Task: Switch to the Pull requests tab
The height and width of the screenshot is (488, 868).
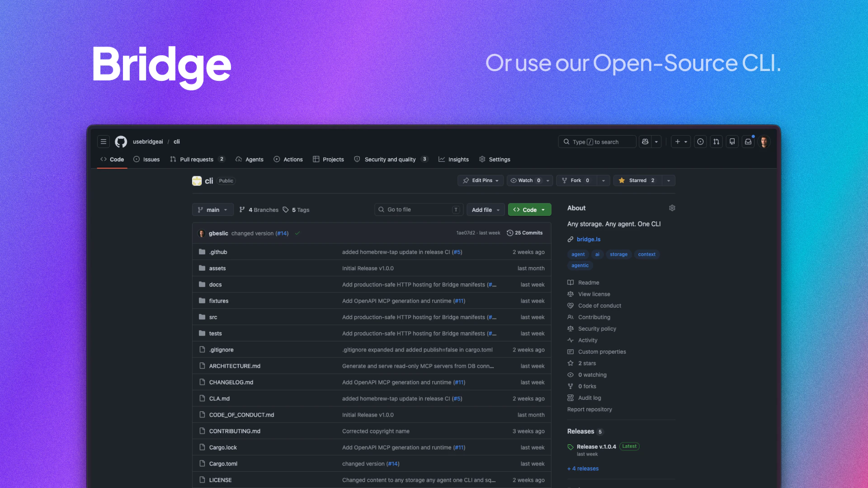Action: (196, 159)
